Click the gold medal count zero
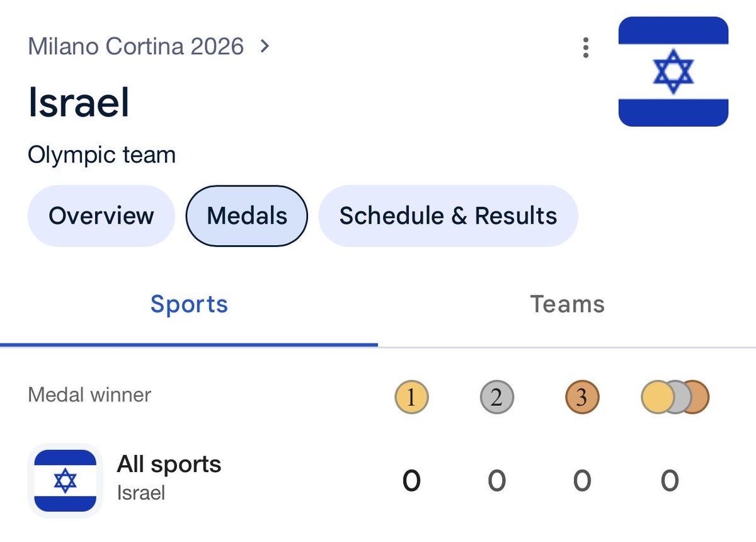The width and height of the screenshot is (756, 542). [411, 481]
